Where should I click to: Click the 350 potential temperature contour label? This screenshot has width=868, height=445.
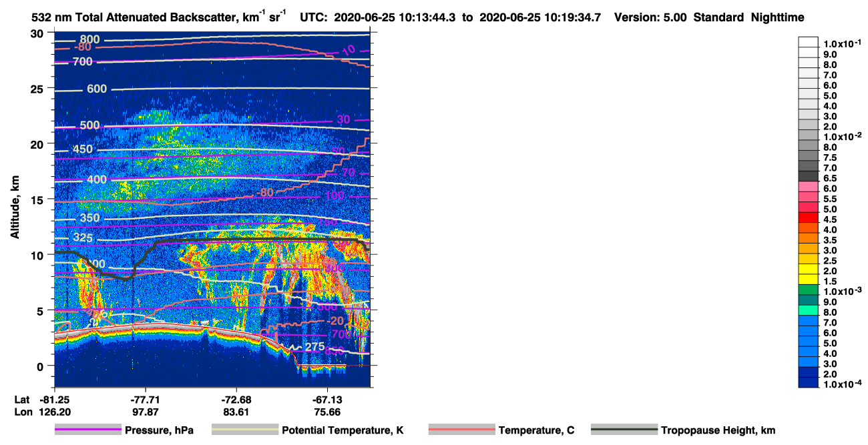click(89, 218)
